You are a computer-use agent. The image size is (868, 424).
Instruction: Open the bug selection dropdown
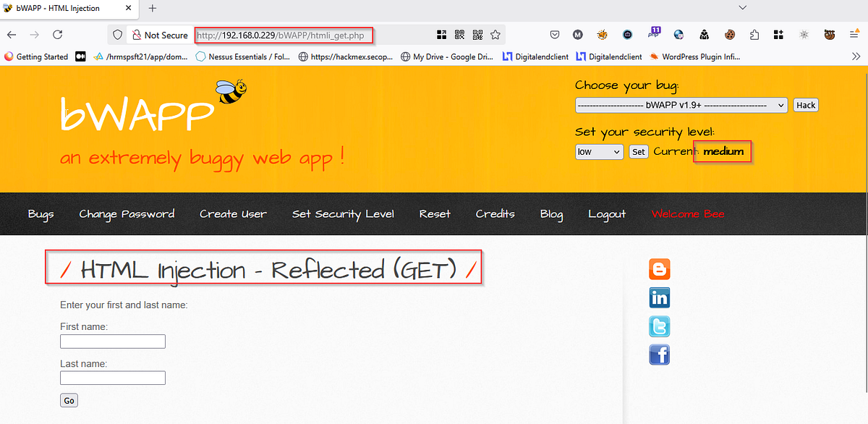(681, 105)
